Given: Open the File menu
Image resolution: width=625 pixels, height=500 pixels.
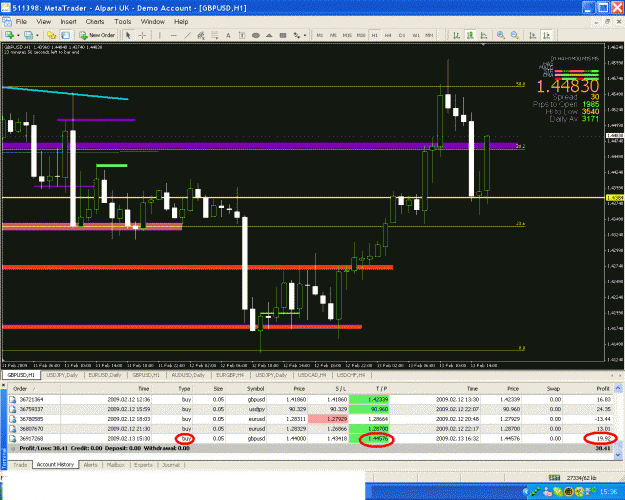Looking at the screenshot, I should (x=21, y=22).
